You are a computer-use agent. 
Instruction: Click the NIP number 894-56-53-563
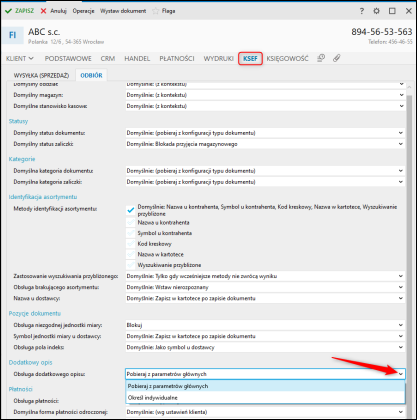pyautogui.click(x=382, y=32)
